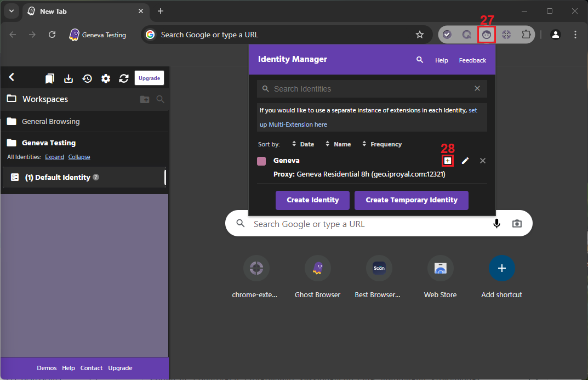Delete the Geneva identity
Viewport: 588px width, 380px height.
pos(483,161)
